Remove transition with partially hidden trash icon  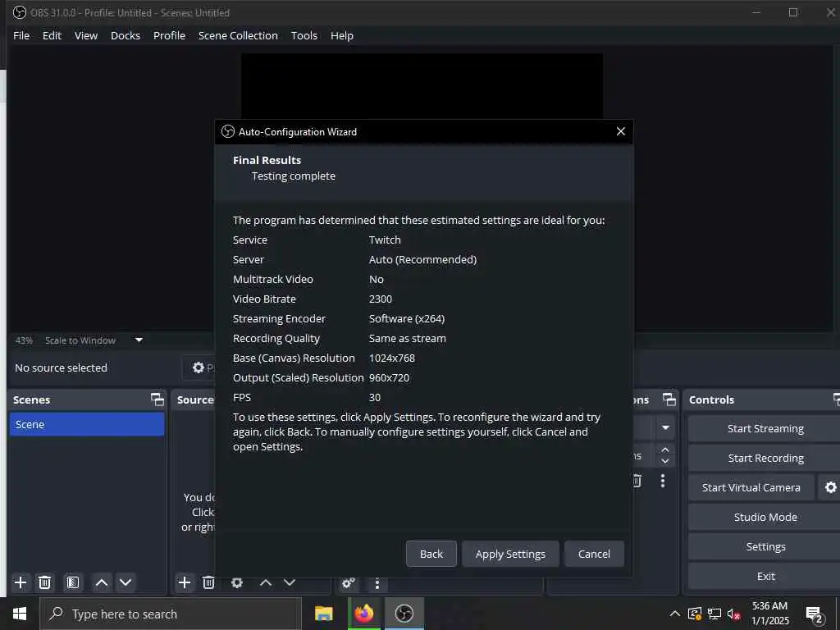[x=637, y=481]
